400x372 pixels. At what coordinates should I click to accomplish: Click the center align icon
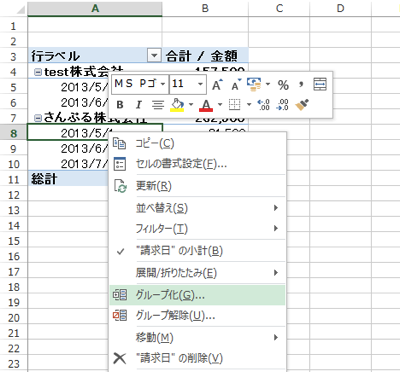tap(158, 105)
